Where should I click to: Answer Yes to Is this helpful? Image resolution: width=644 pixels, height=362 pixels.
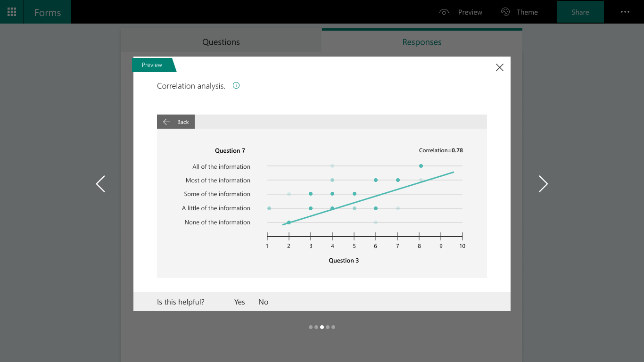click(239, 302)
